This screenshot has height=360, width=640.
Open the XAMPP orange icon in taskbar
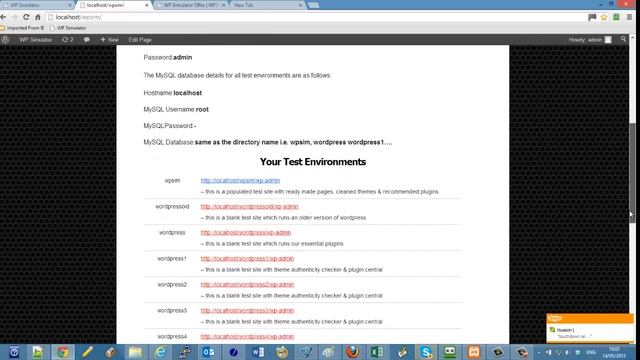pyautogui.click(x=474, y=352)
